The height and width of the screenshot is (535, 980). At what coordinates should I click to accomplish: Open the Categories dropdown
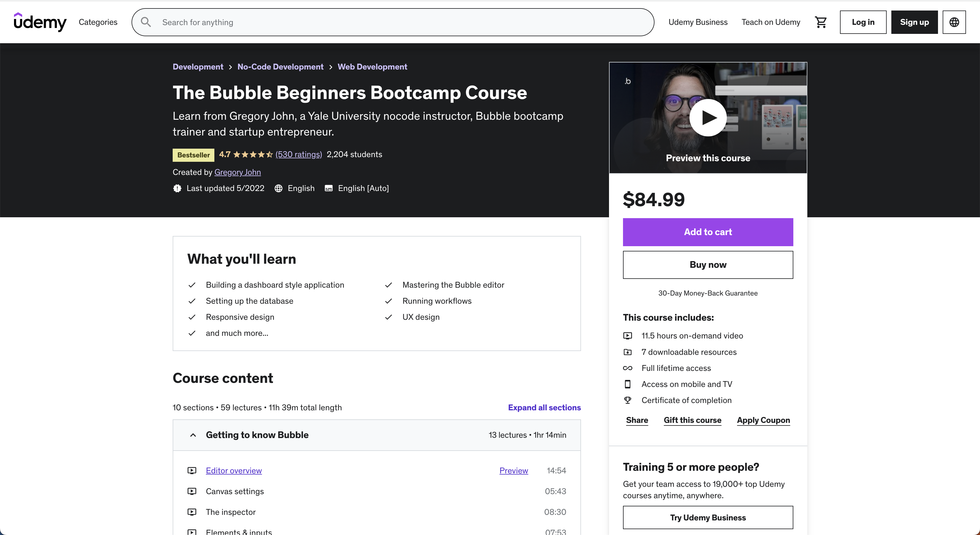98,22
